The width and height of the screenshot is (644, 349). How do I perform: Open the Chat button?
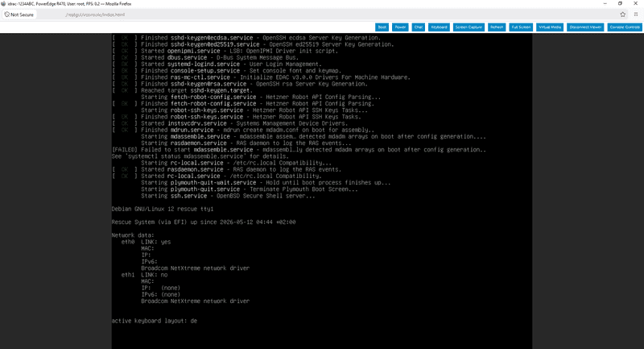click(418, 27)
